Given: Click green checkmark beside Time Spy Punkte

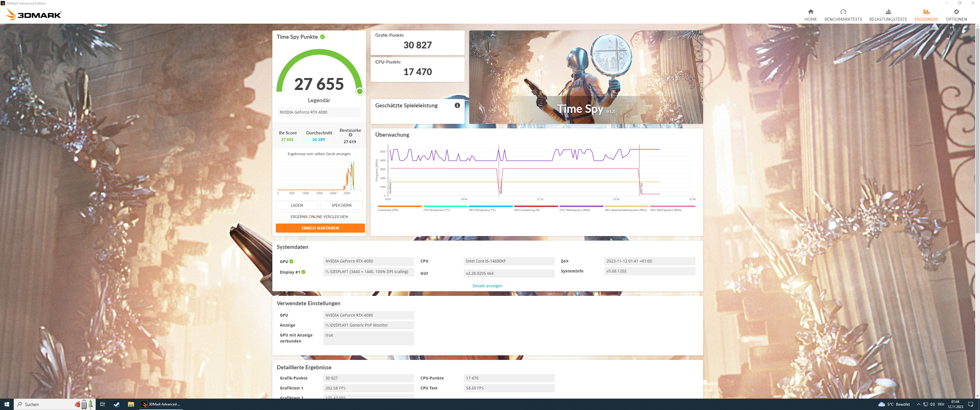Looking at the screenshot, I should 322,37.
